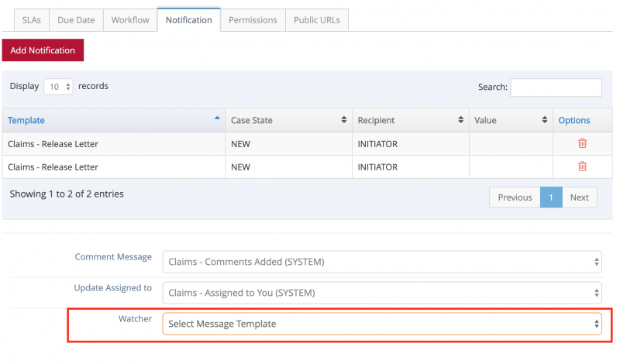Delete the first Claims - Release Letter notification

[x=582, y=143]
